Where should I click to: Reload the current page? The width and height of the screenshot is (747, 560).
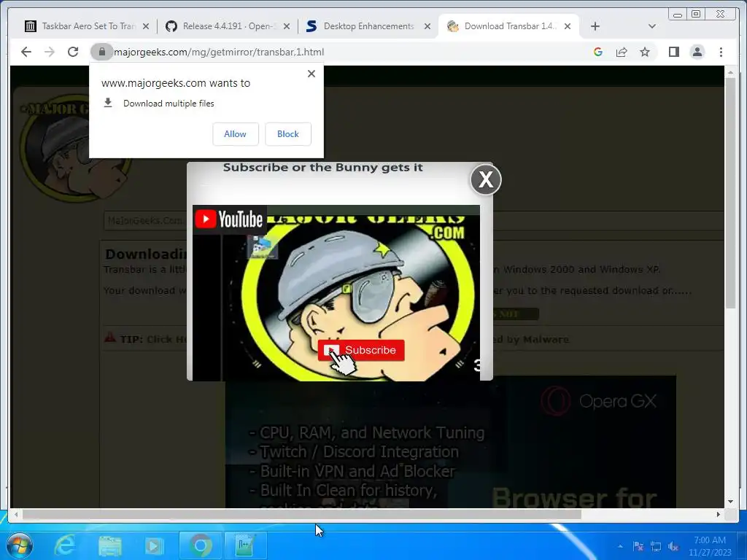(73, 52)
